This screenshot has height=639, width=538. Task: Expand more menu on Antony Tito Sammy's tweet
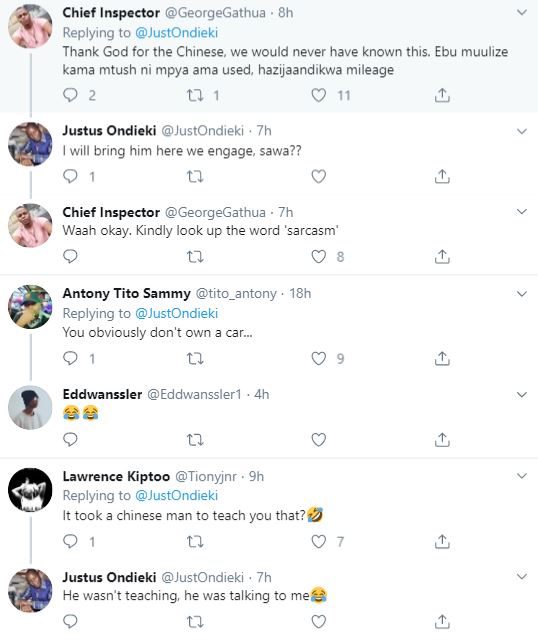click(522, 294)
